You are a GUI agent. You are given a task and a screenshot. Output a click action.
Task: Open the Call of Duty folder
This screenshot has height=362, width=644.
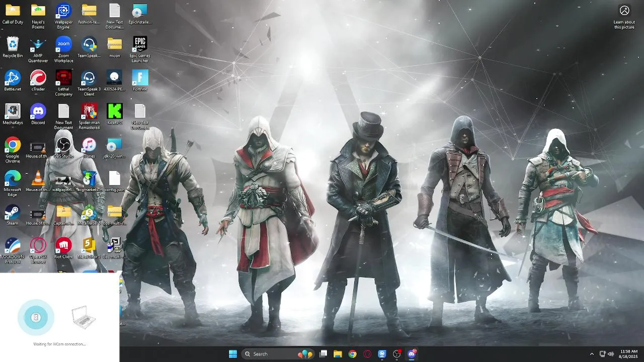(13, 14)
